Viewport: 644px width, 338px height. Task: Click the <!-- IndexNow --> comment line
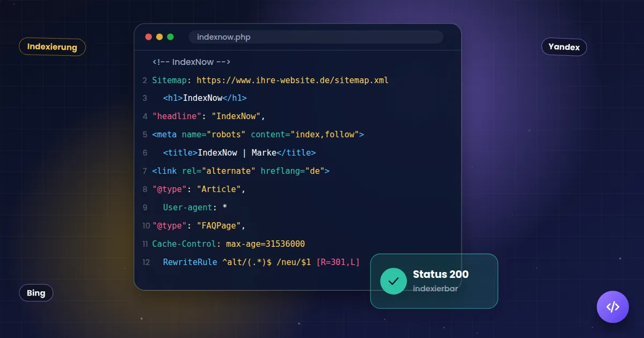click(192, 62)
